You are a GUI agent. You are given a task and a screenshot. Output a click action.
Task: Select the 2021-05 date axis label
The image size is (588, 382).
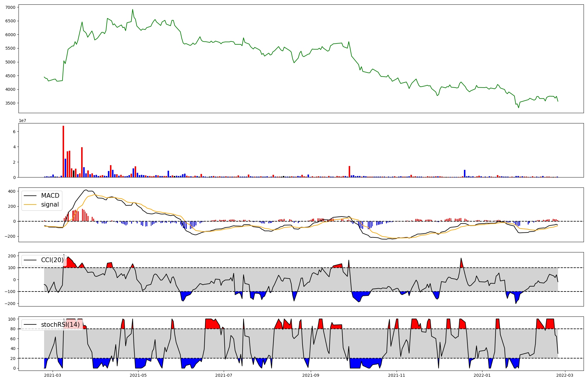(138, 375)
